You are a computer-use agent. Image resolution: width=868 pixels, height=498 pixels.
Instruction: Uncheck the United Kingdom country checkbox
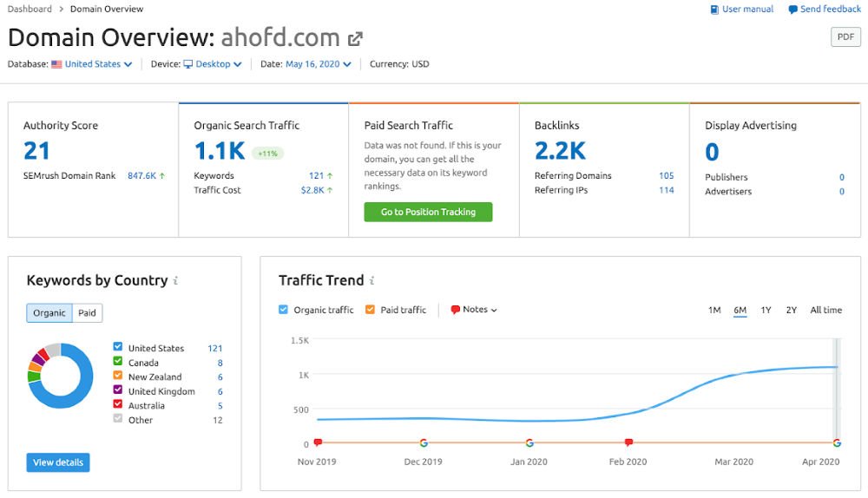point(118,390)
